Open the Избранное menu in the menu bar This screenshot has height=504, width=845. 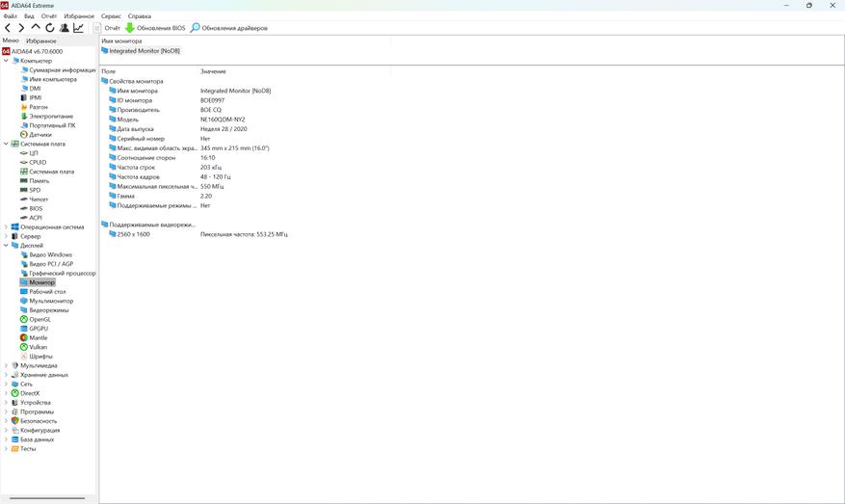pos(79,16)
